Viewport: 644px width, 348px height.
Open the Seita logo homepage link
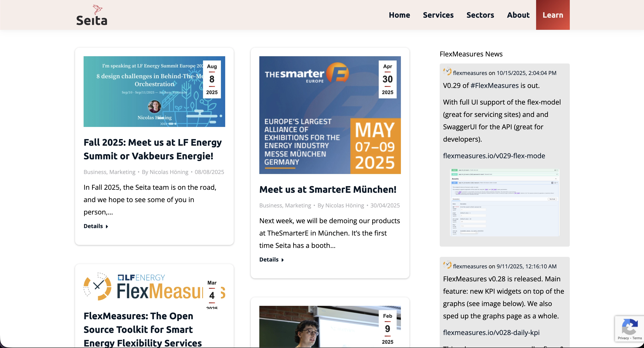click(x=92, y=15)
